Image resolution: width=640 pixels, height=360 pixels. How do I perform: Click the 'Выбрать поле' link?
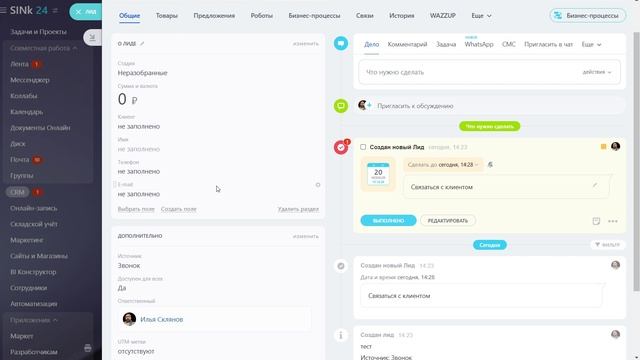136,209
